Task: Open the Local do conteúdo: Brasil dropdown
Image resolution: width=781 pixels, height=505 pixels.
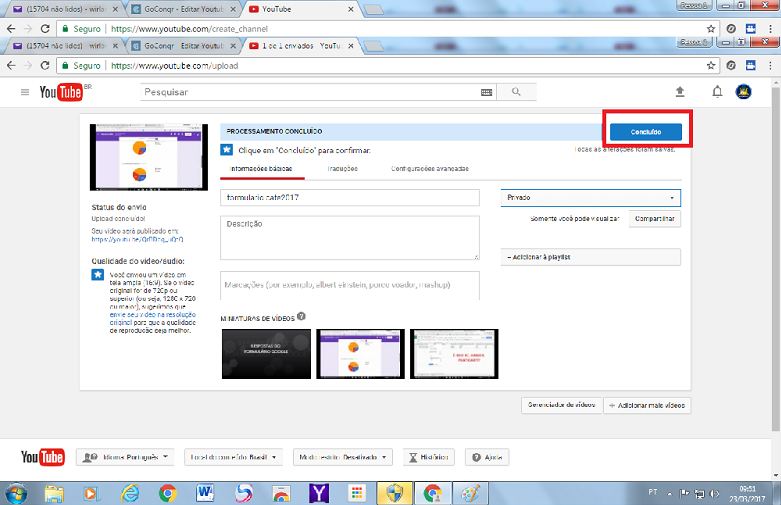Action: tap(235, 457)
